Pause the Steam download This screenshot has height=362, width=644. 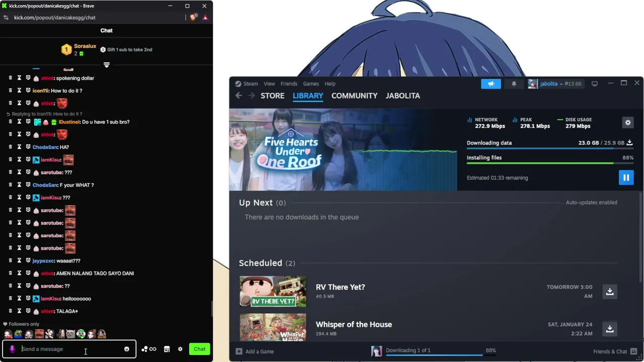tap(626, 177)
